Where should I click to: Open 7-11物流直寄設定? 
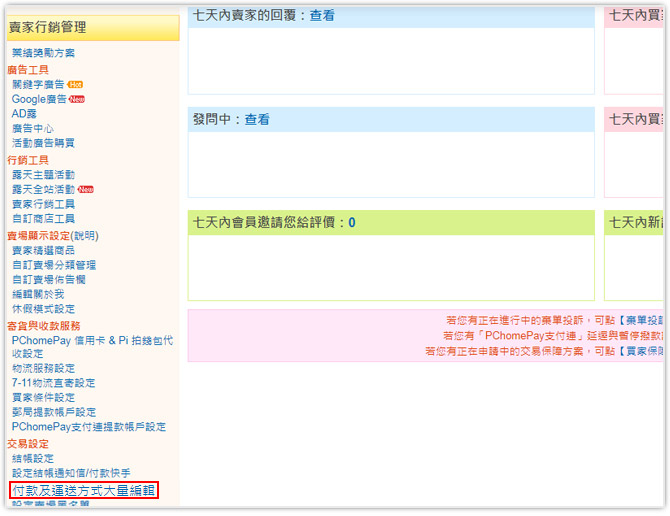pyautogui.click(x=54, y=383)
